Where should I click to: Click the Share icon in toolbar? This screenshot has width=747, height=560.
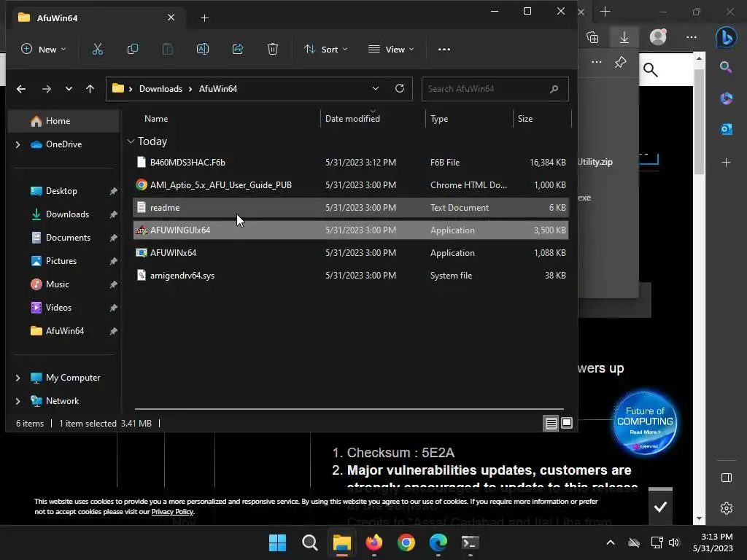pyautogui.click(x=238, y=49)
